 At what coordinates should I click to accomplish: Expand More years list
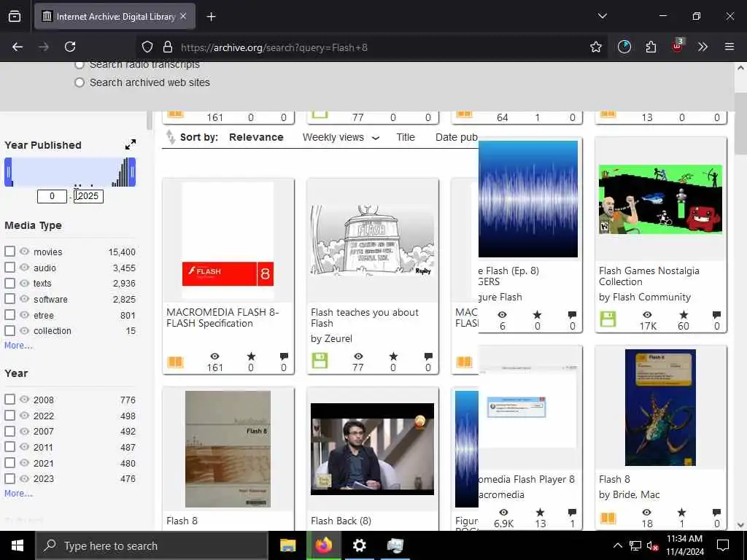point(18,494)
